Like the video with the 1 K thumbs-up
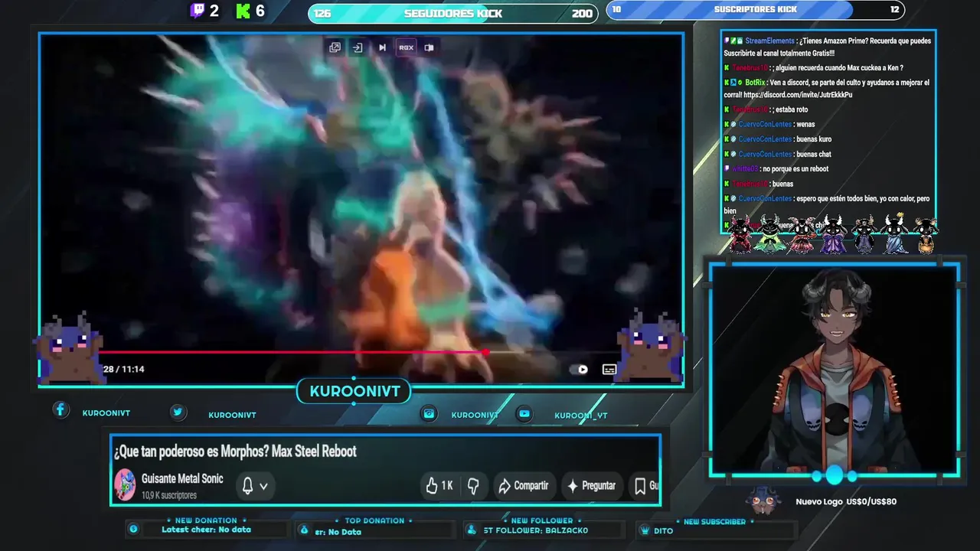The image size is (980, 551). [x=439, y=485]
